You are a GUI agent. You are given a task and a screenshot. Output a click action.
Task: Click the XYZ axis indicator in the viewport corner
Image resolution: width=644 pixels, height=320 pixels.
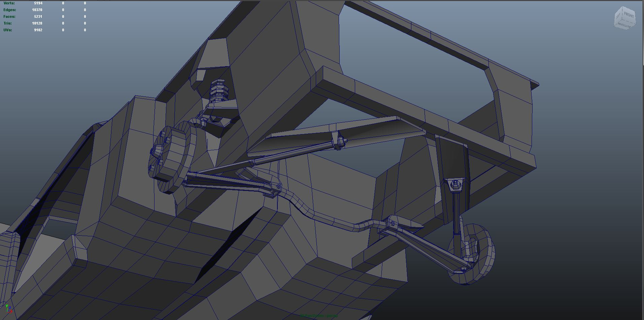click(8, 308)
